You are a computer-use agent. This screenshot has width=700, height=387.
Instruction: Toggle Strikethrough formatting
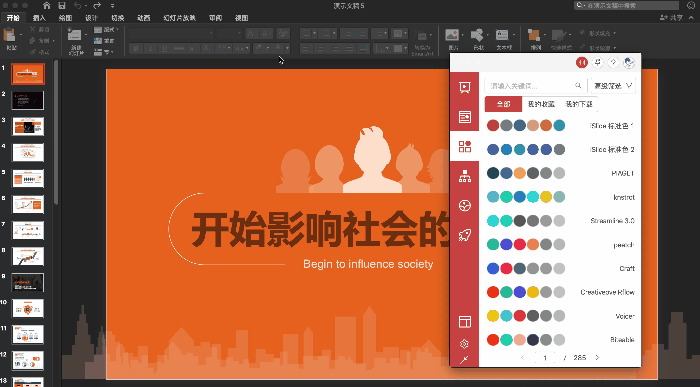[179, 48]
